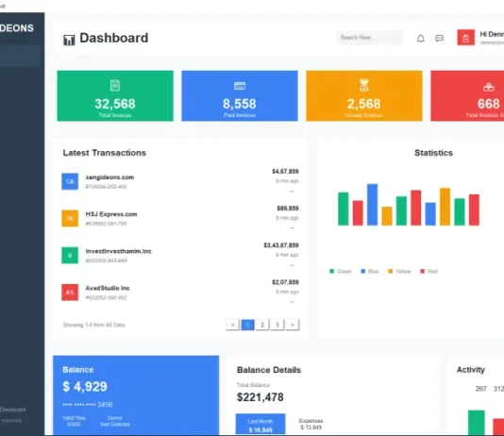Toggle the Yellow legend entry in Statistics
The width and height of the screenshot is (504, 436).
399,271
